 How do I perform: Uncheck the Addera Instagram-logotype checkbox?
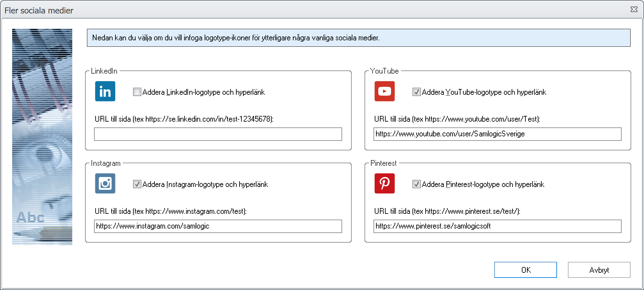pos(137,184)
